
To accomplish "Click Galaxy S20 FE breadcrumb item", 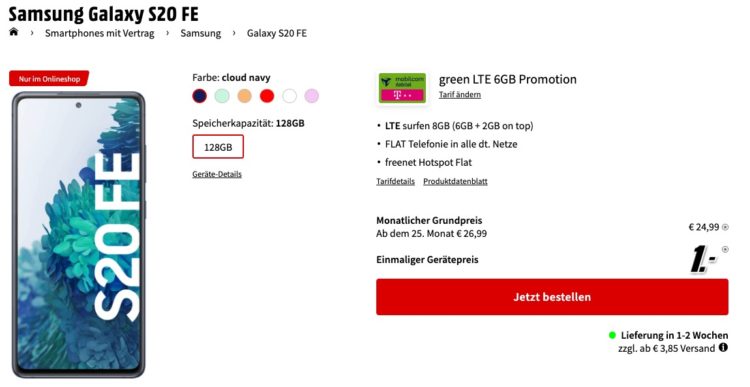I will pos(276,33).
